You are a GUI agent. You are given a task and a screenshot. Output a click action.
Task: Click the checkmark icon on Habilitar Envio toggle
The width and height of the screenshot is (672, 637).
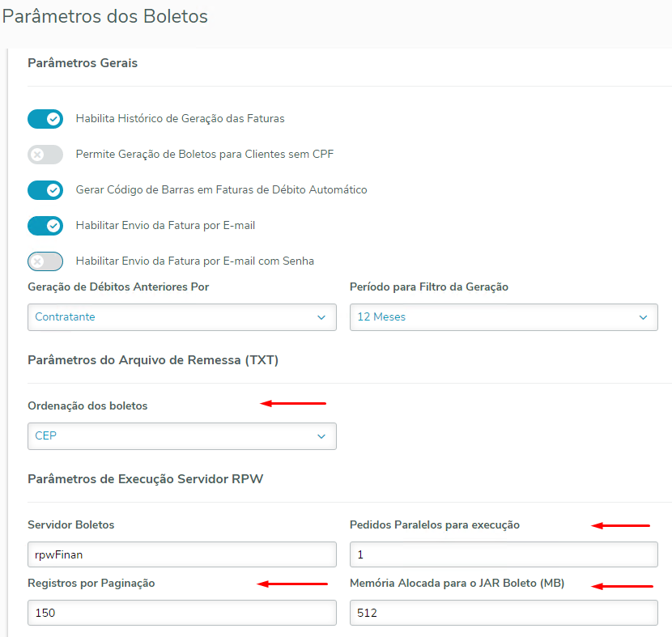(54, 226)
